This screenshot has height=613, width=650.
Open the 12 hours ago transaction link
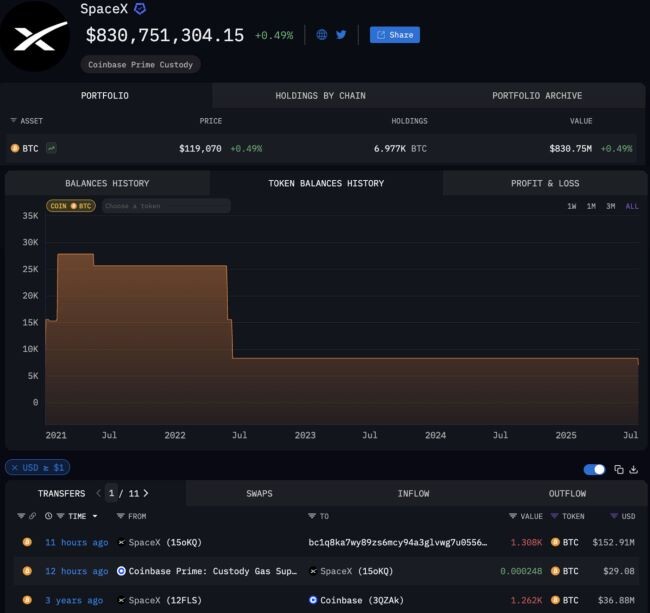(x=77, y=572)
